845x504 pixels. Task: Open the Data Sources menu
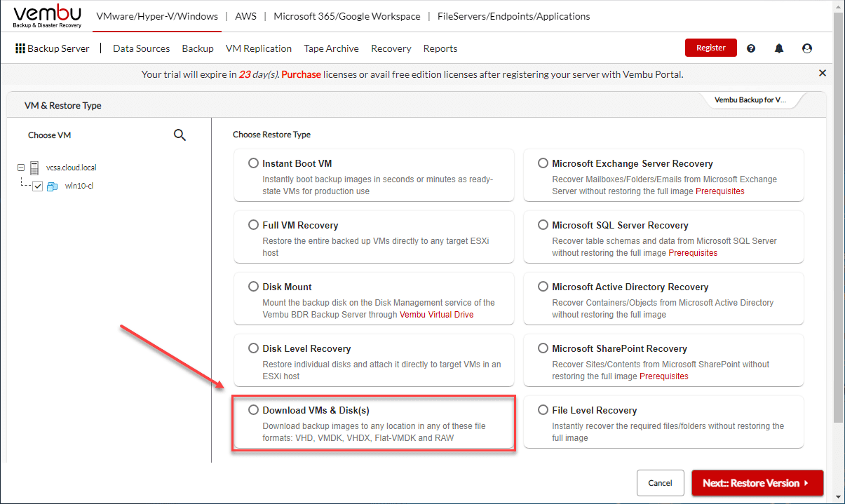[142, 48]
